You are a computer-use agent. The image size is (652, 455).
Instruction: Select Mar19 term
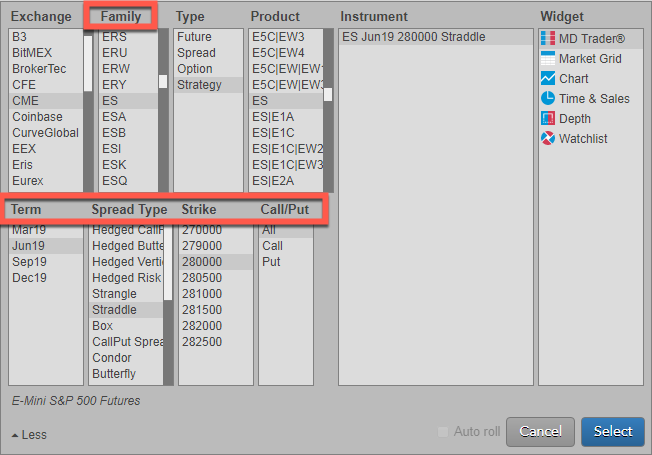[46, 230]
